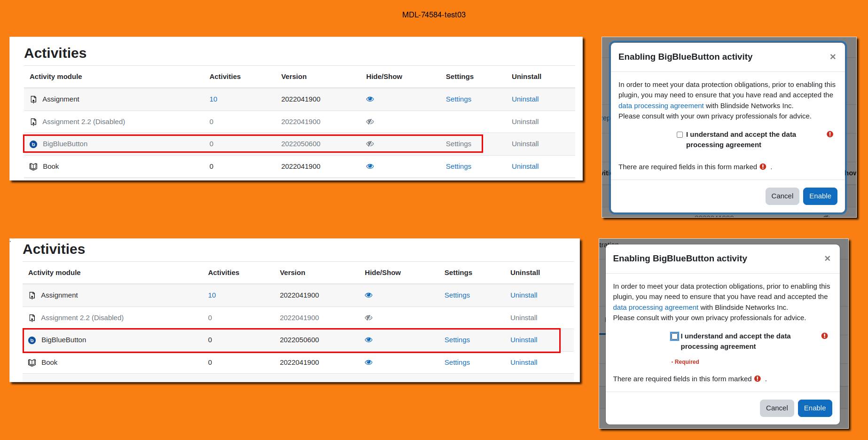Click 'Book' module name in bottom table

tap(49, 362)
